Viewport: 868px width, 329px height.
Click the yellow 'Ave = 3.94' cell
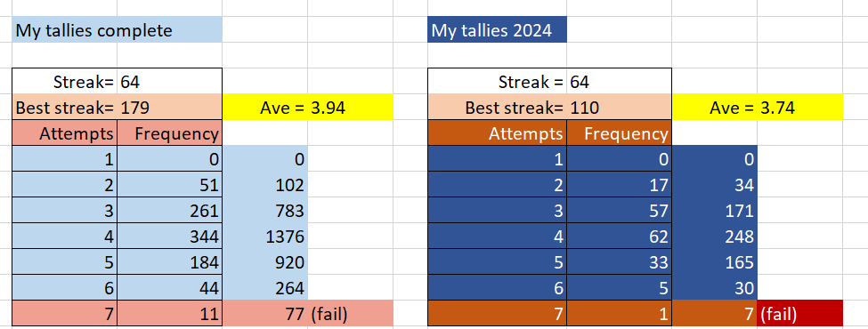tap(308, 108)
